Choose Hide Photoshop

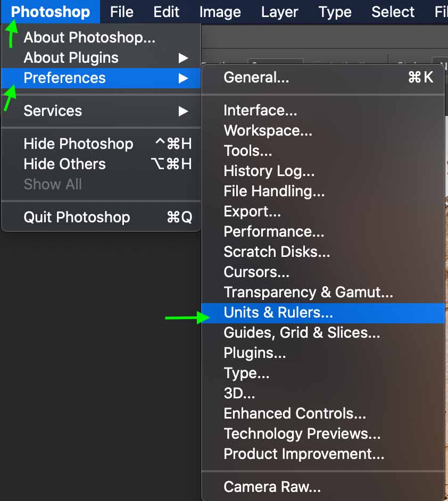101,144
